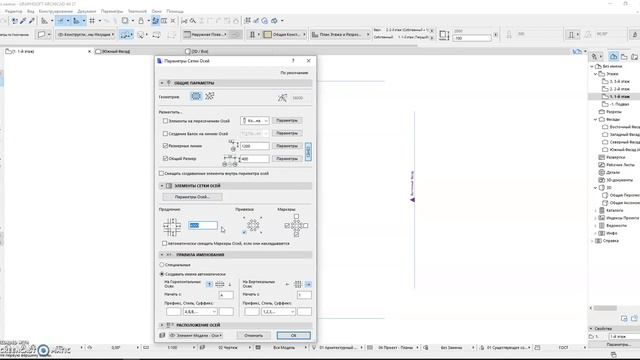Image resolution: width=640 pixels, height=360 pixels.
Task: Click Параметры button for Размерные линии
Action: click(287, 146)
